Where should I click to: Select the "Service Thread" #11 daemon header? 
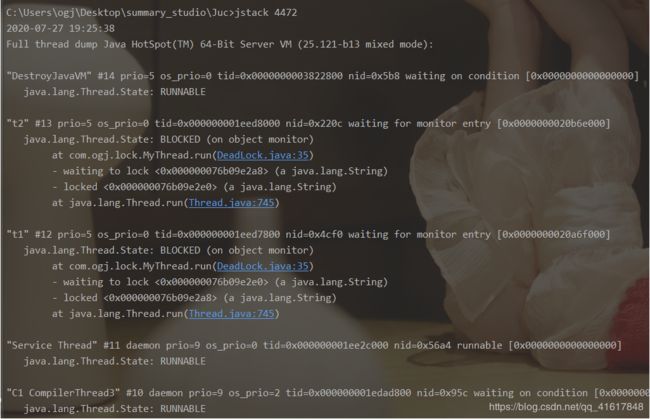[x=314, y=346]
